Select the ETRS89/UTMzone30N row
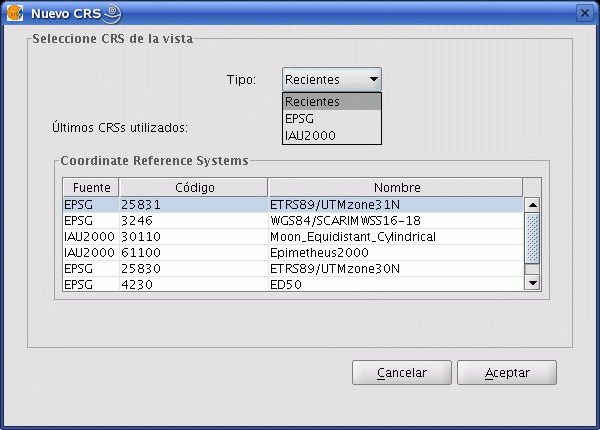This screenshot has width=600, height=430. [293, 269]
